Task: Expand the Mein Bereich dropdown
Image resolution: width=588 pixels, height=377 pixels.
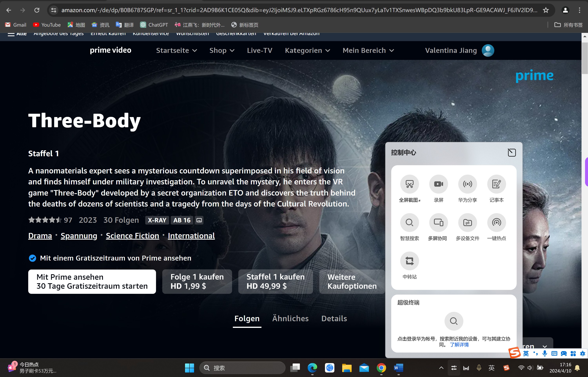Action: (x=368, y=51)
